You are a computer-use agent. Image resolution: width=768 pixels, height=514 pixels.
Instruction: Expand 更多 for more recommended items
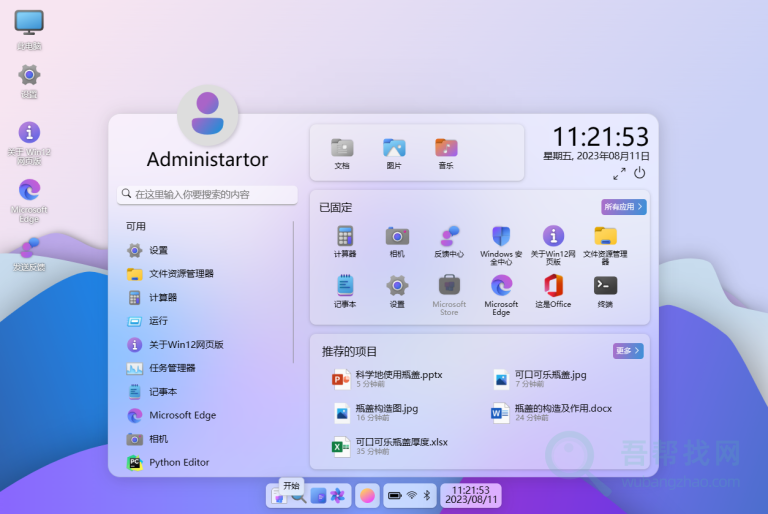coord(628,351)
